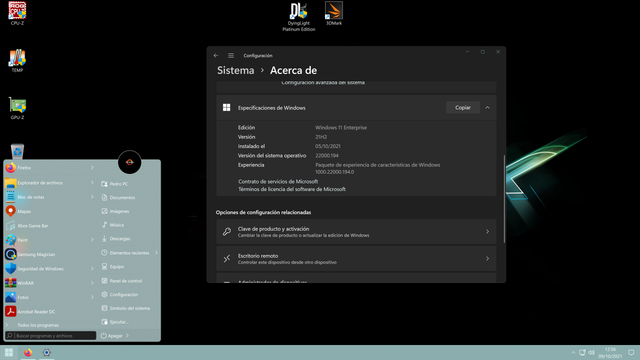Open Elementos recientes submenu
Viewport: 640px width, 360px height.
[x=129, y=253]
